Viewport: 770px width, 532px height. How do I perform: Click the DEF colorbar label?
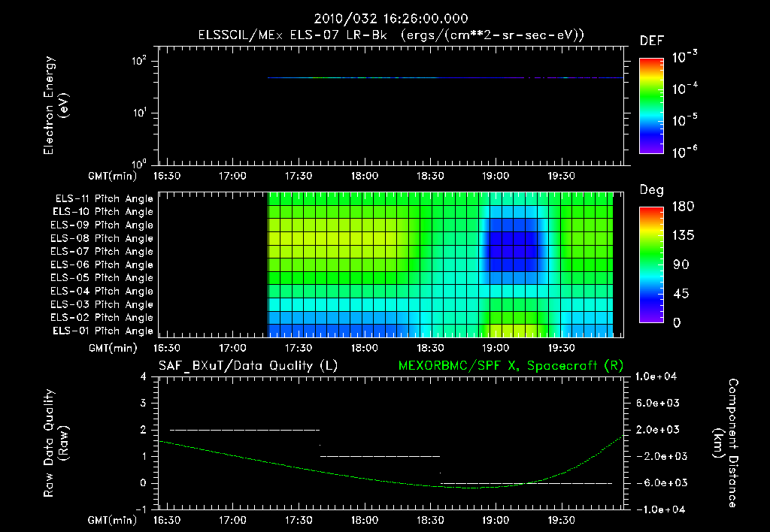point(652,41)
